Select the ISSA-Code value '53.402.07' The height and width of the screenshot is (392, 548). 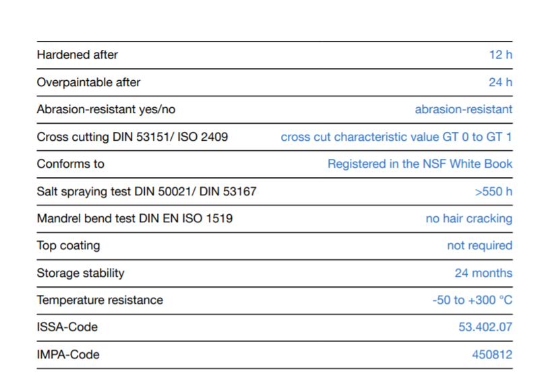(x=485, y=327)
